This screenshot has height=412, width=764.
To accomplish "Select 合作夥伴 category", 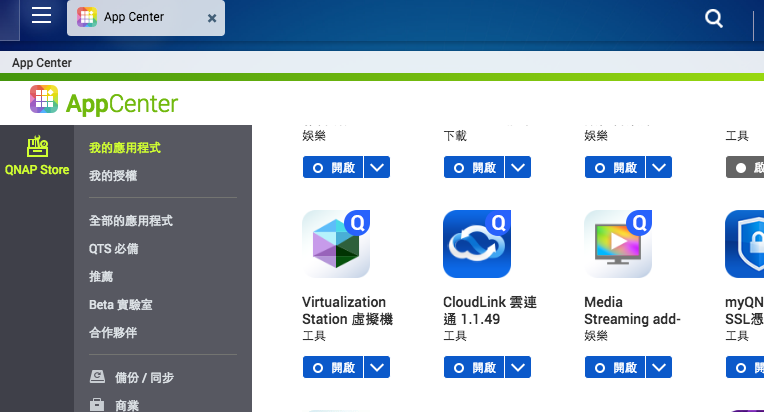I will (x=113, y=332).
